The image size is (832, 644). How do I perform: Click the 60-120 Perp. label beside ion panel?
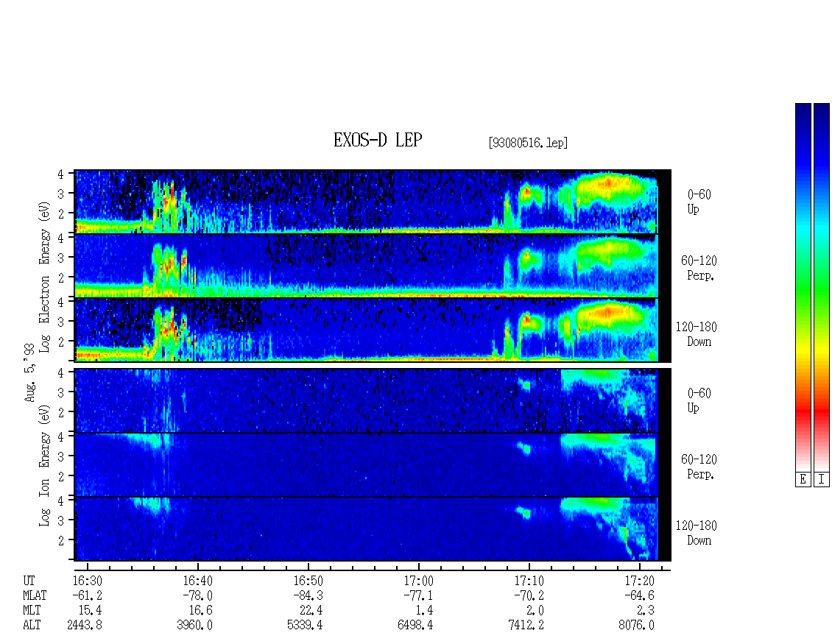point(699,467)
